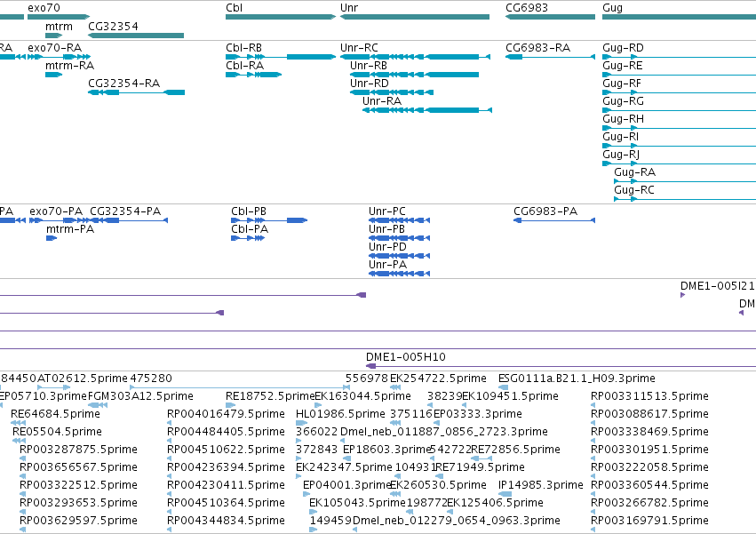The height and width of the screenshot is (534, 756).
Task: Select transcript Gug-RC
Action: [x=685, y=199]
